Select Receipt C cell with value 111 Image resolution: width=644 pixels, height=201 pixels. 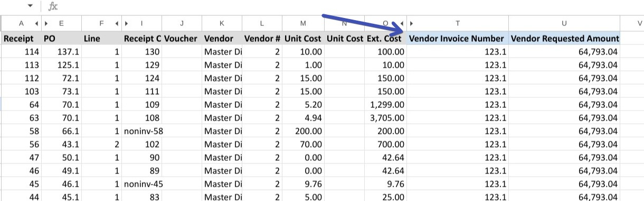coord(142,92)
